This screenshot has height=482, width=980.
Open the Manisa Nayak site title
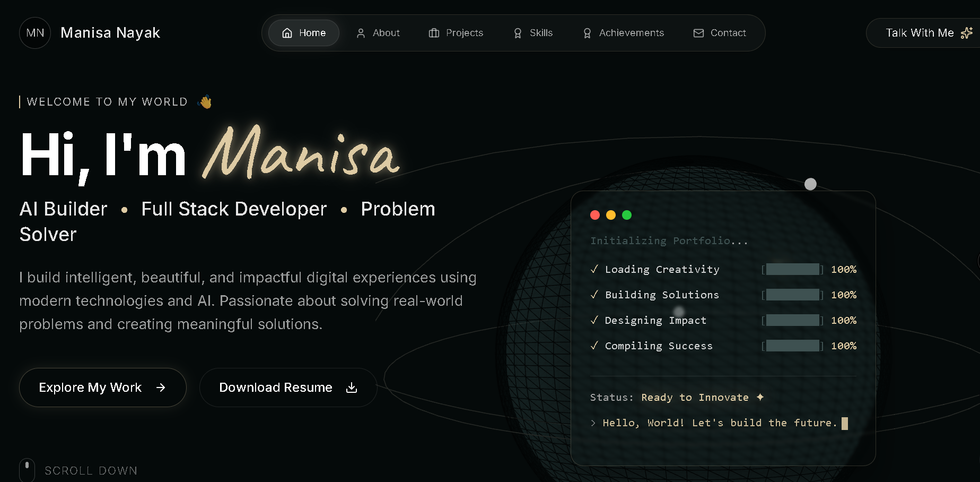click(x=110, y=33)
